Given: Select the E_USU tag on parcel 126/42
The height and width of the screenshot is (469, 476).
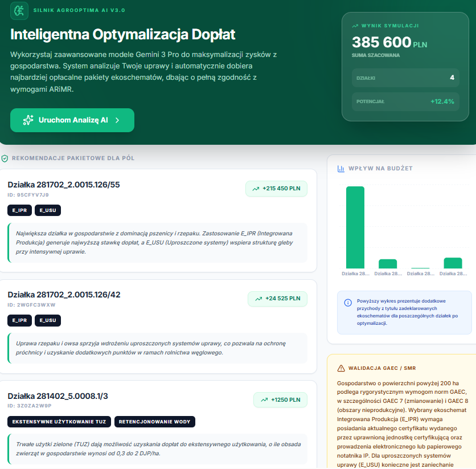Looking at the screenshot, I should 48,320.
